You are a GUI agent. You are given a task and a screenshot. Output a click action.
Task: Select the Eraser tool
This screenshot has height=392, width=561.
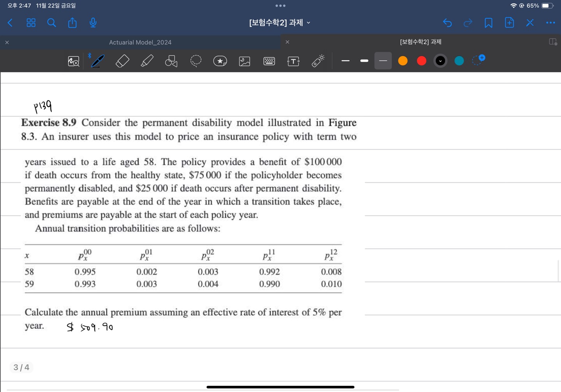point(122,61)
